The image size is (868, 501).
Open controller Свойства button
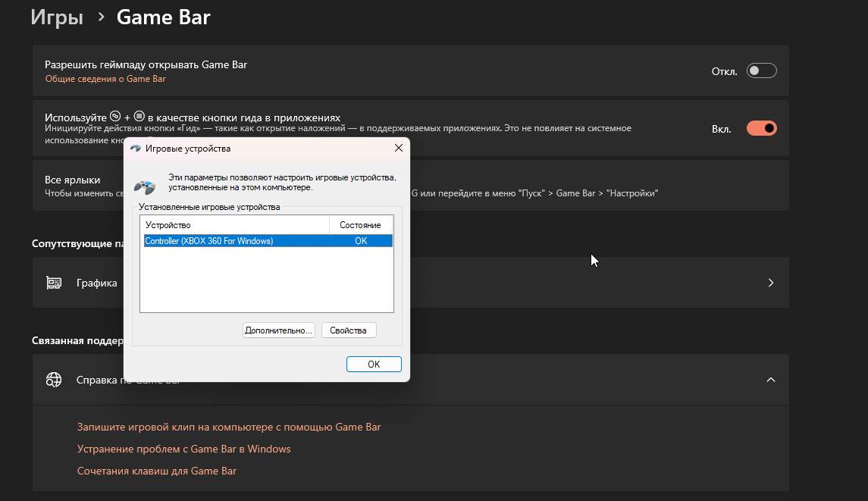pos(348,330)
